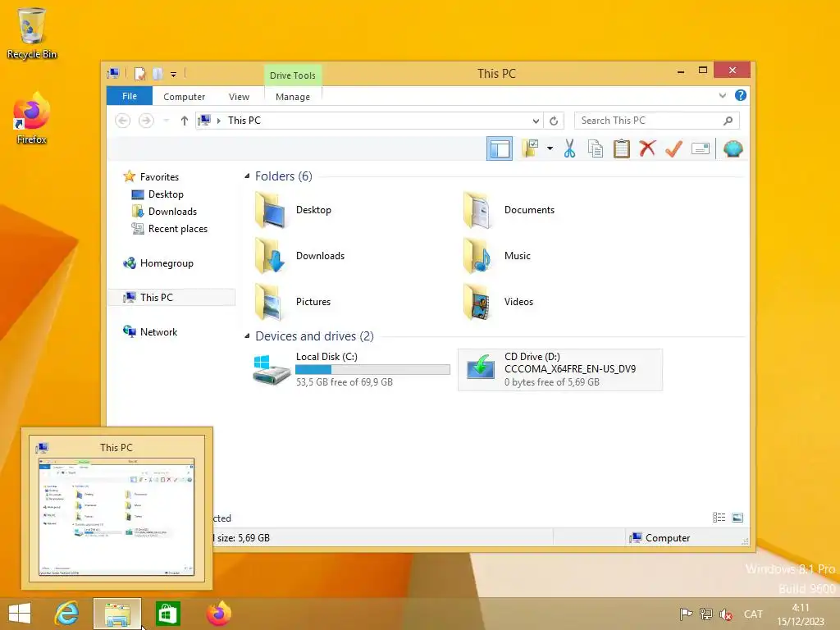This screenshot has height=630, width=840.
Task: Click the search magnifier icon
Action: tap(728, 121)
